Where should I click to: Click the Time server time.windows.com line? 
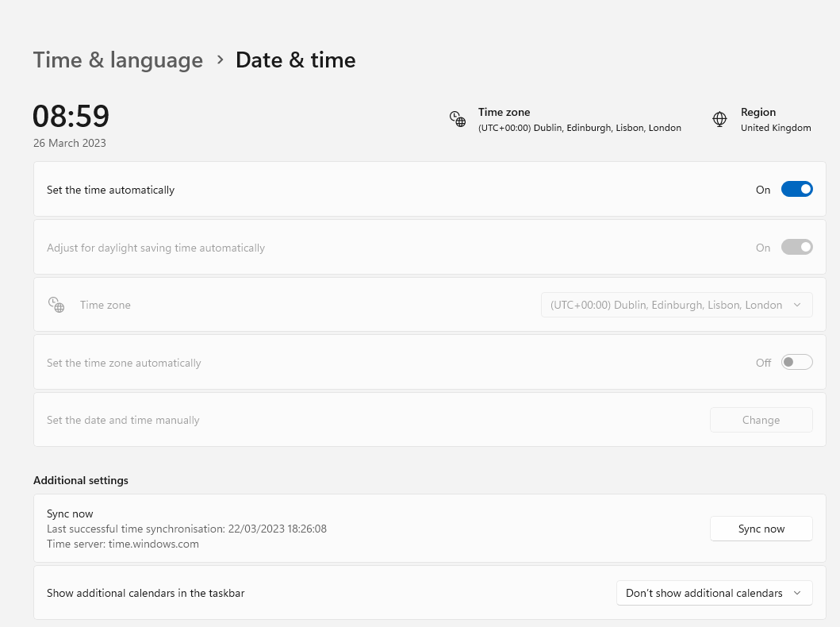pyautogui.click(x=123, y=544)
